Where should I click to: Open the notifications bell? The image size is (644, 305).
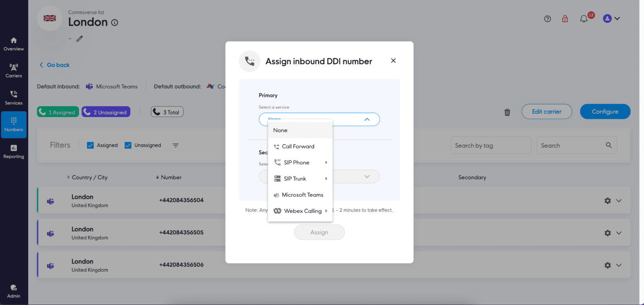click(583, 18)
